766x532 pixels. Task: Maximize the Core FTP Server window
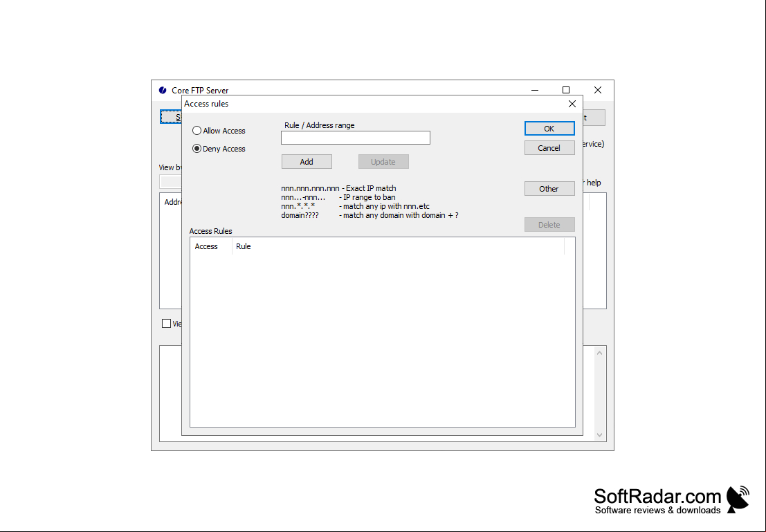[566, 91]
